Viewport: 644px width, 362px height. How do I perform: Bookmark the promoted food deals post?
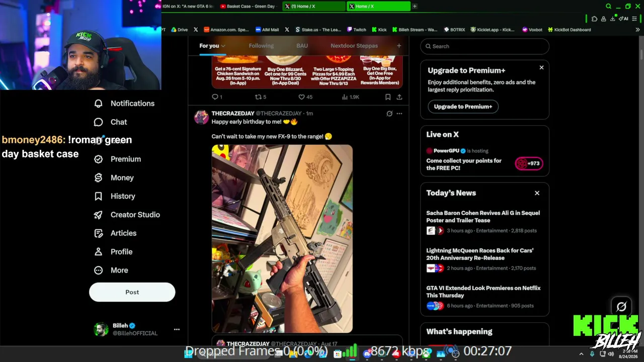click(x=388, y=97)
